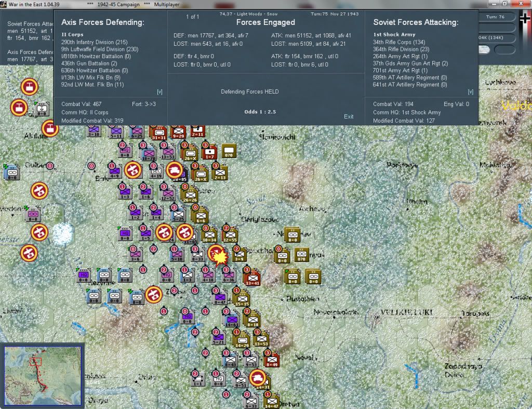
Task: Select the infantry counter labeled 9=53
Action: click(x=251, y=360)
